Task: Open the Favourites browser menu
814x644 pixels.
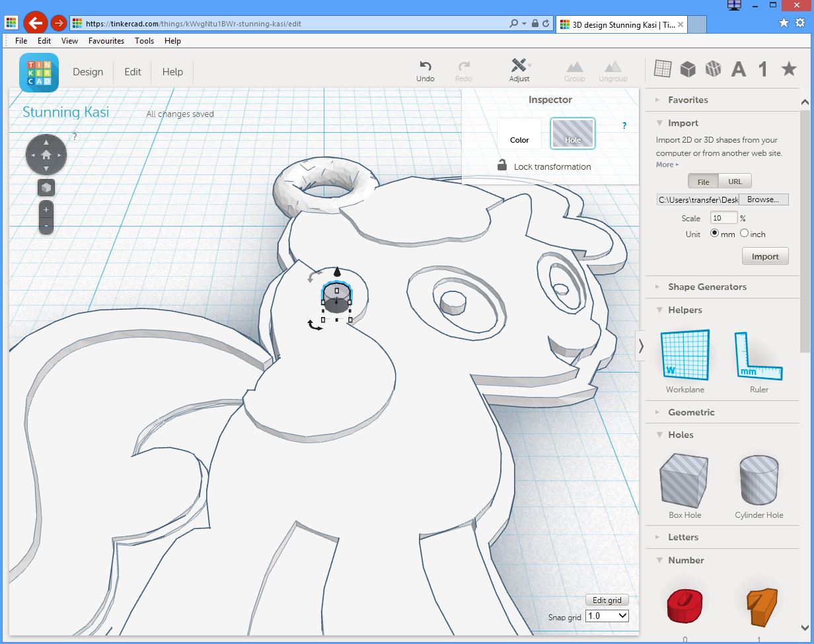Action: pos(106,41)
